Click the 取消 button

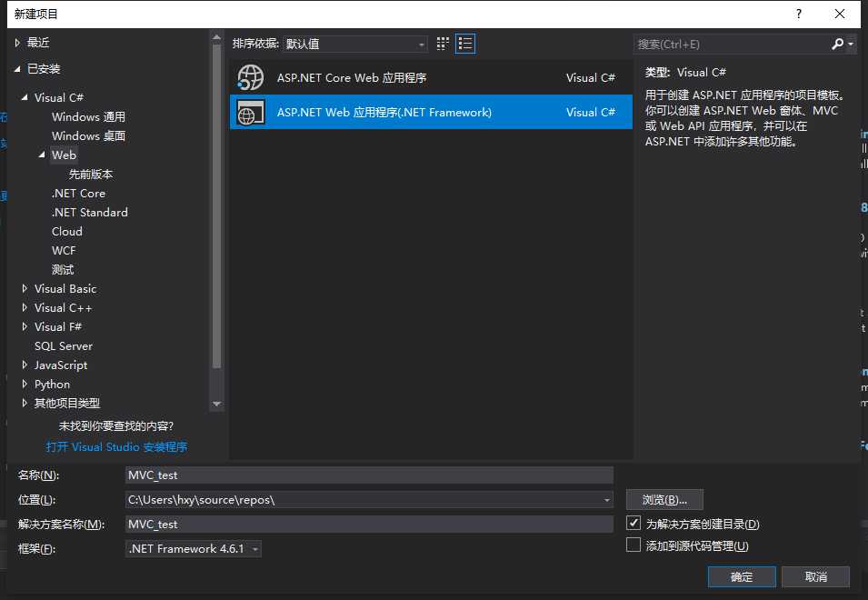tap(815, 576)
